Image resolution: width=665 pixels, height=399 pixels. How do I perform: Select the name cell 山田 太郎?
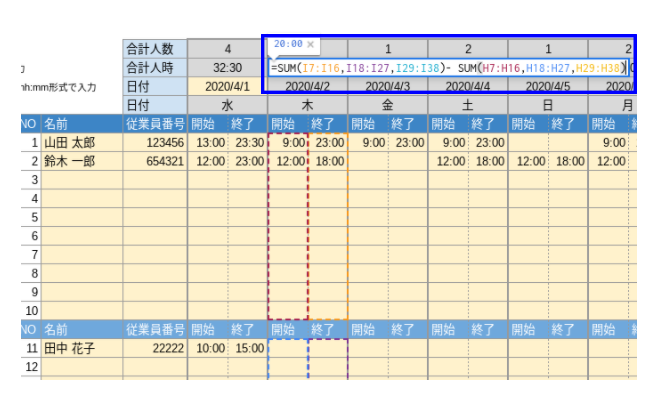[82, 142]
